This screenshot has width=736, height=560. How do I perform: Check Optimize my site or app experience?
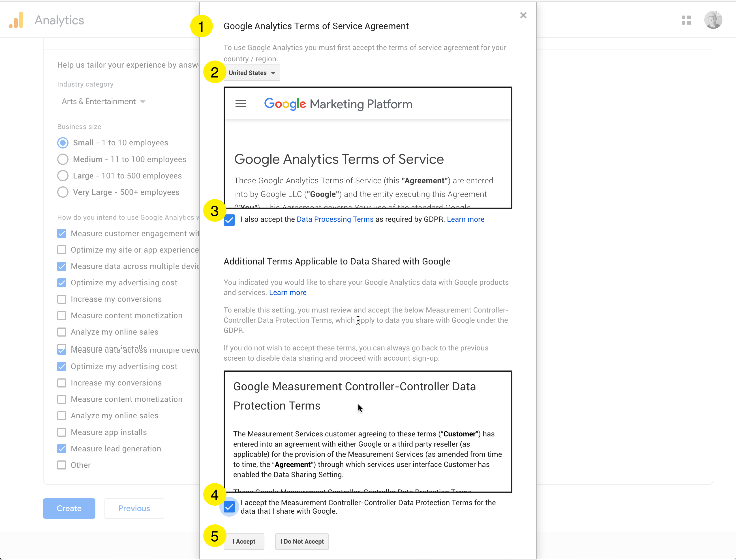click(x=62, y=250)
